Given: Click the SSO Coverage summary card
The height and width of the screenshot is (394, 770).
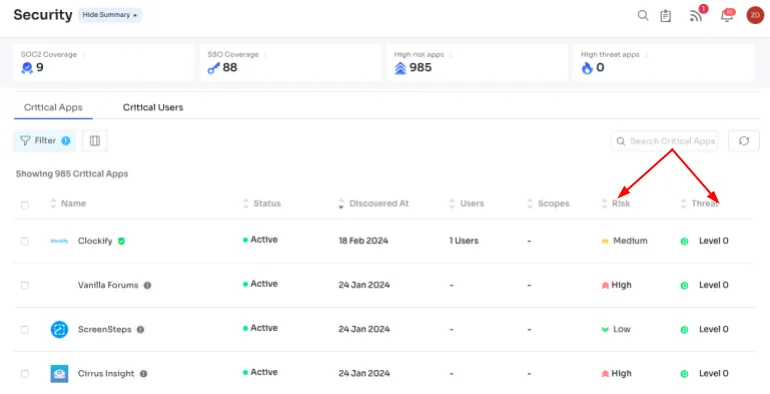Looking at the screenshot, I should click(291, 63).
